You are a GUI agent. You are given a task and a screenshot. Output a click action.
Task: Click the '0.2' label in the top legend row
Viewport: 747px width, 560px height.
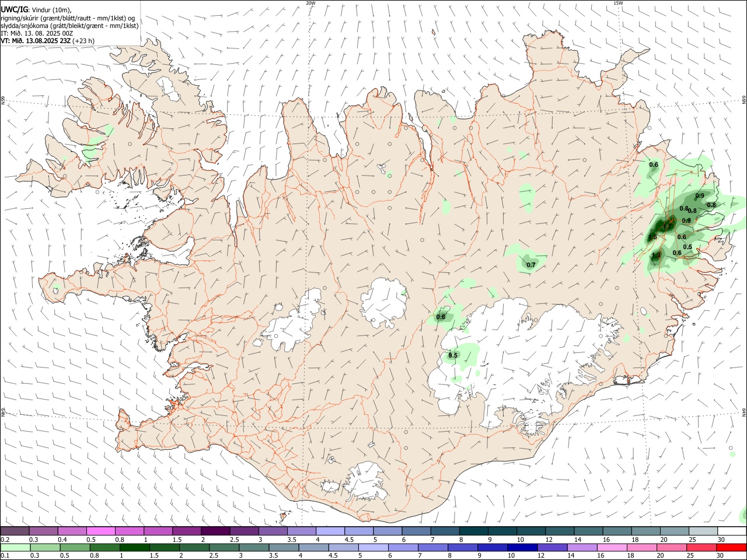click(x=5, y=540)
